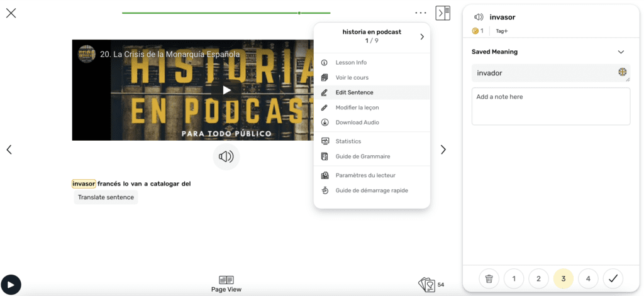Viewport: 644px width, 296px height.
Task: Open Page View mode
Action: tap(226, 283)
